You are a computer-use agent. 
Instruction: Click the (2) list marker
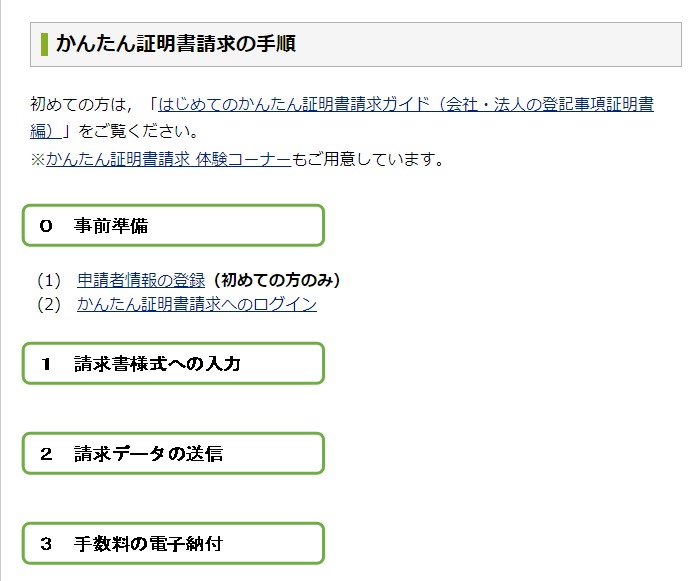click(49, 304)
